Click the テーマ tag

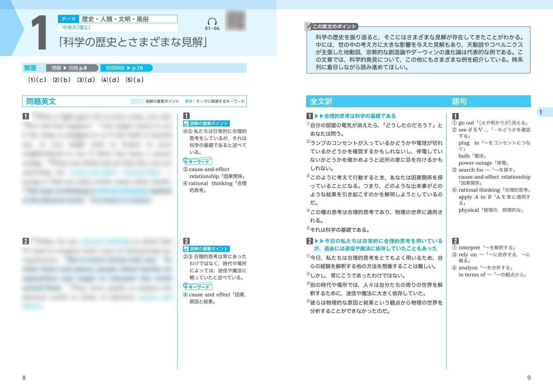(x=68, y=19)
